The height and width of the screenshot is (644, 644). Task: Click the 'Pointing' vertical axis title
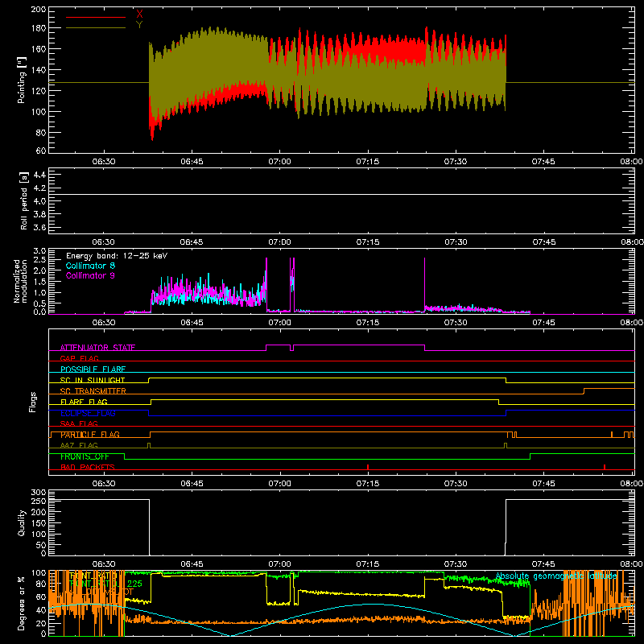coord(22,80)
